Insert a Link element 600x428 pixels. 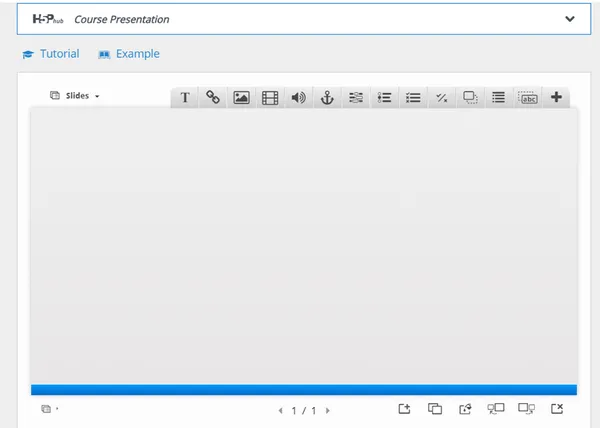pos(213,98)
